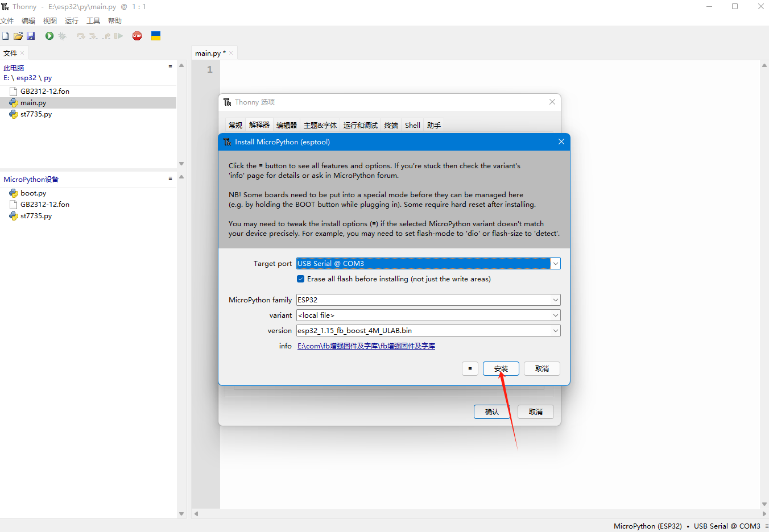Click the Debug bug icon
Viewport: 769px width, 532px height.
click(63, 36)
